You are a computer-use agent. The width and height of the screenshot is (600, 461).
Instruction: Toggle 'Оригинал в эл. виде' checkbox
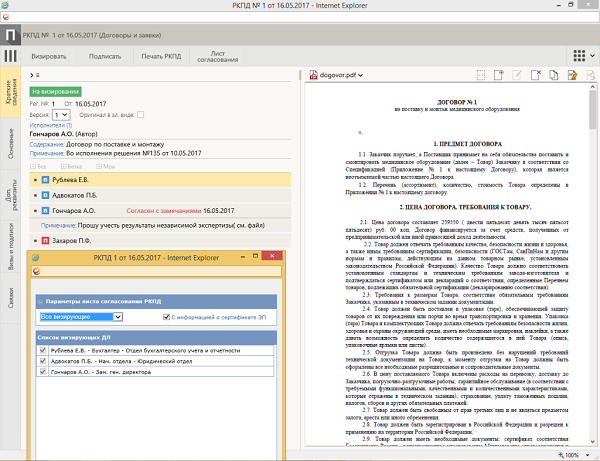coord(141,115)
